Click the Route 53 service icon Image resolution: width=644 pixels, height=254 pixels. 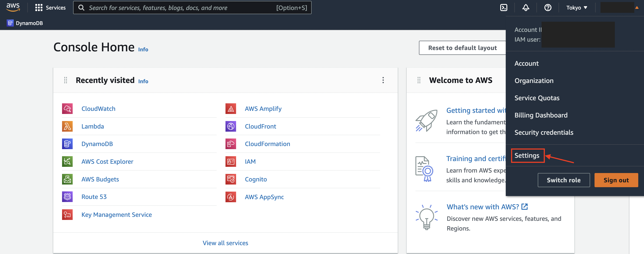[67, 197]
